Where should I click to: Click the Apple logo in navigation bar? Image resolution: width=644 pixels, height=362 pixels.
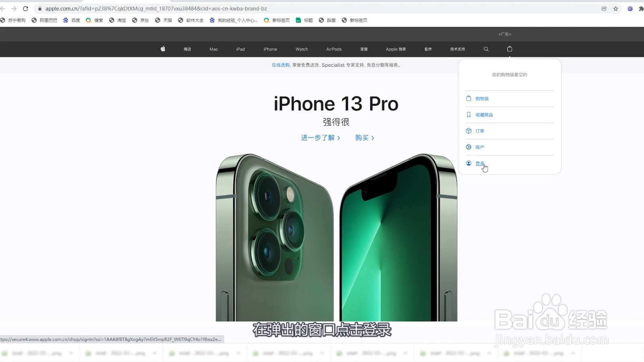(x=163, y=49)
